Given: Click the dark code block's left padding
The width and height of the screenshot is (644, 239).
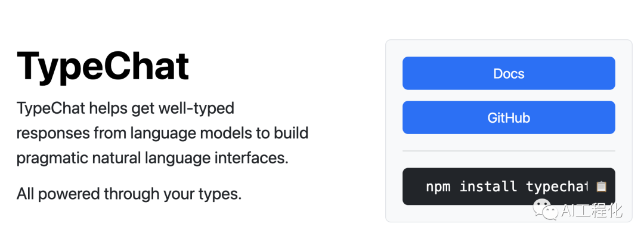Looking at the screenshot, I should click(x=413, y=187).
